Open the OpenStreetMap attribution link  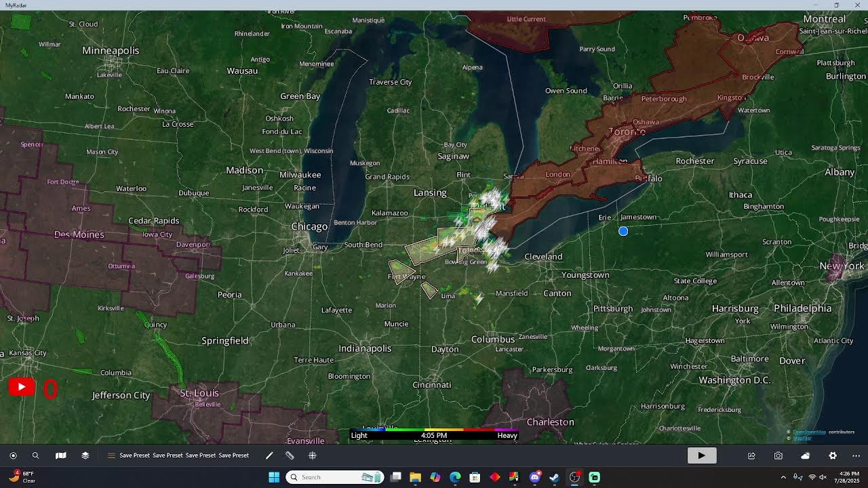(810, 432)
